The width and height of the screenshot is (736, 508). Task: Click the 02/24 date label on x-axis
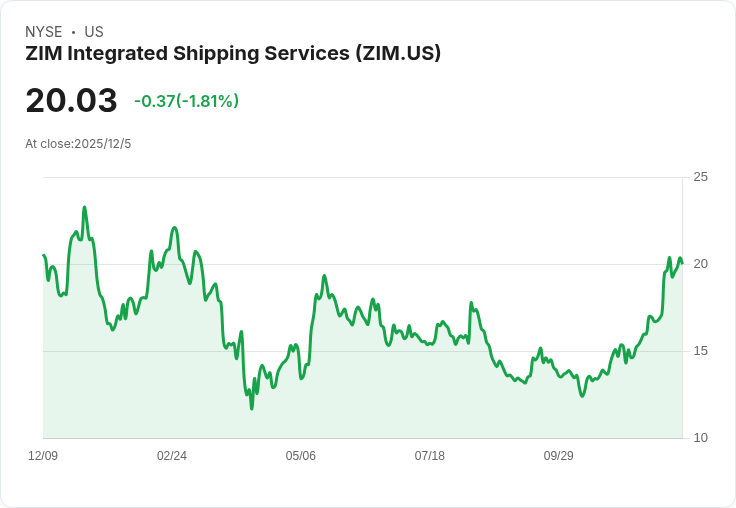(172, 455)
